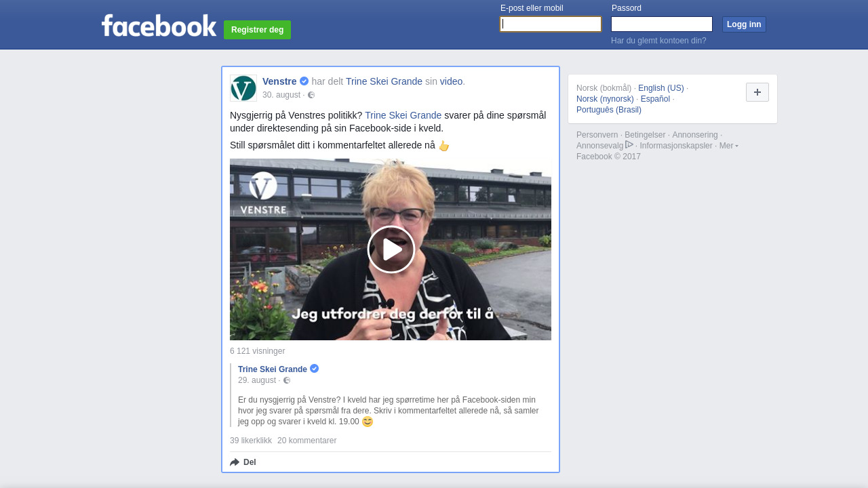Click verified badge beside Trine Skei Grande
Viewport: 868px width, 488px height.
315,369
